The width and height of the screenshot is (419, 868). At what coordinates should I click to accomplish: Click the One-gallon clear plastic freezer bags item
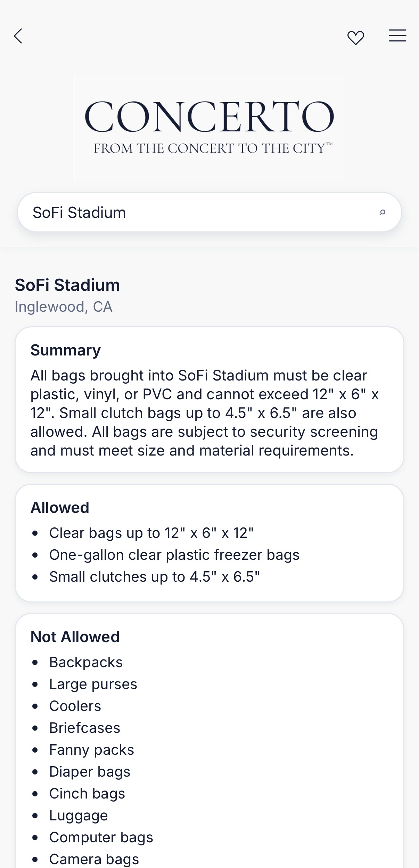point(174,555)
